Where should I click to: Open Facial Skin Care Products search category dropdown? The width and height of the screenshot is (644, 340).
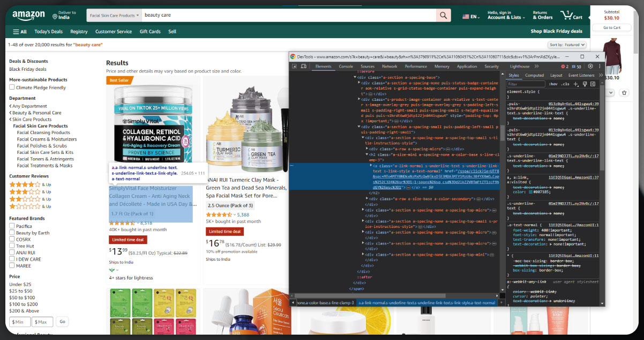pyautogui.click(x=115, y=16)
